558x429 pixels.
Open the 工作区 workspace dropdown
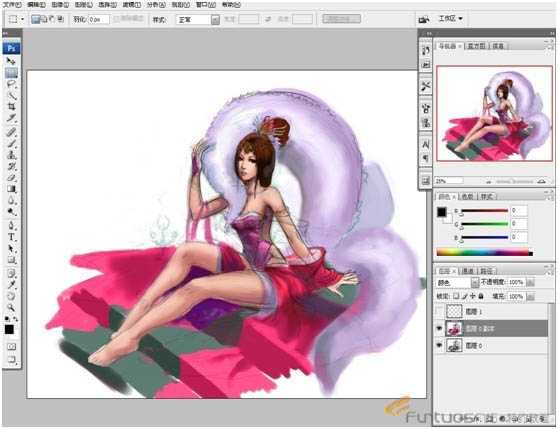pyautogui.click(x=451, y=18)
